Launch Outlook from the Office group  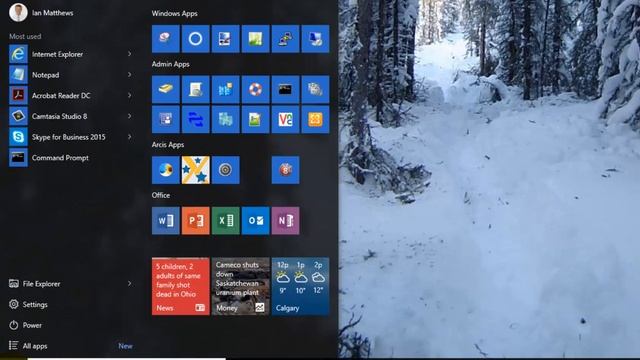256,220
